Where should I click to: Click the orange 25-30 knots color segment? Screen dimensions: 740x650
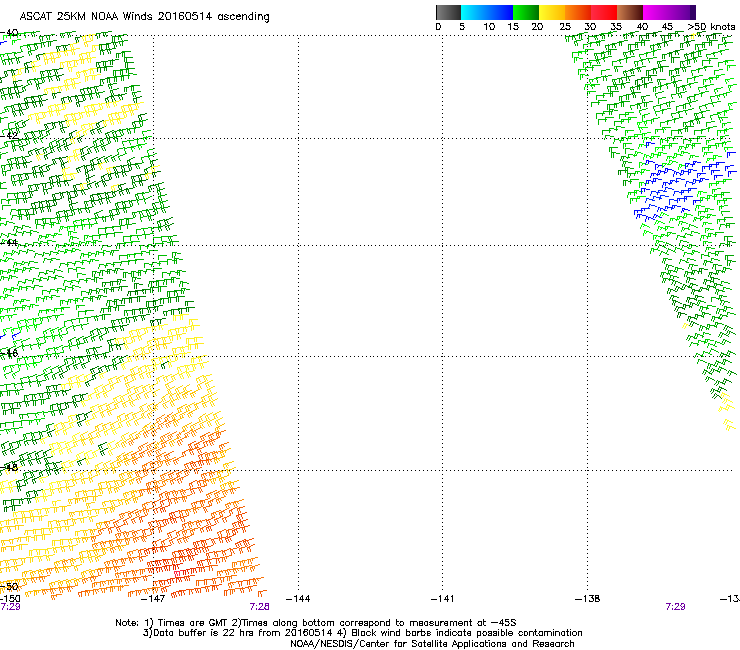tap(578, 12)
